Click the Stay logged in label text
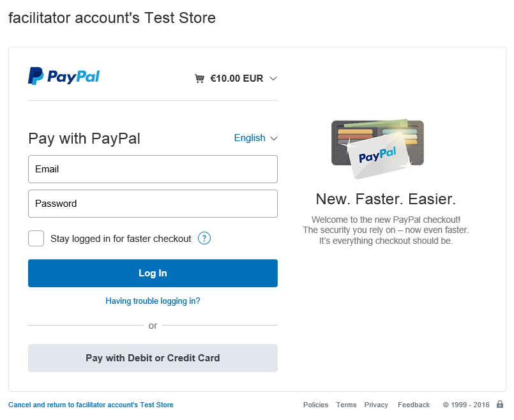The image size is (514, 420). pos(121,239)
